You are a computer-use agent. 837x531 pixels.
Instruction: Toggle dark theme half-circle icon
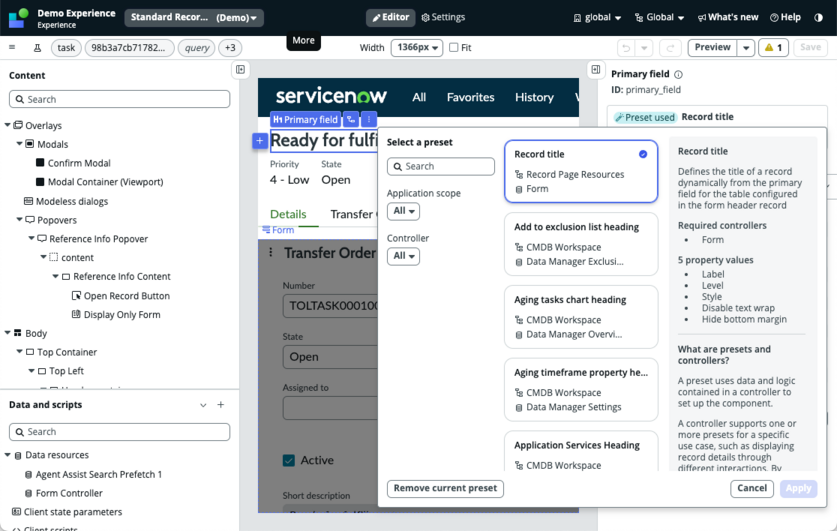[x=818, y=18]
